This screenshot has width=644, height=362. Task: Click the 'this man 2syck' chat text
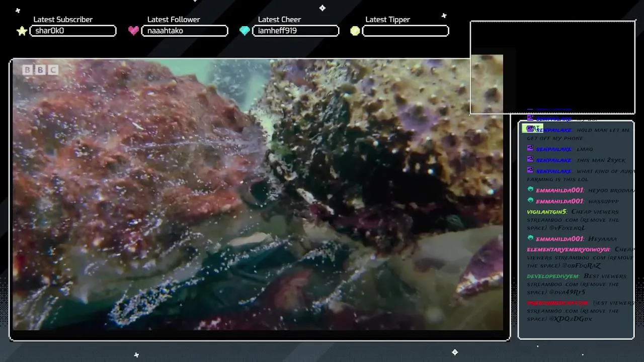[x=601, y=160]
